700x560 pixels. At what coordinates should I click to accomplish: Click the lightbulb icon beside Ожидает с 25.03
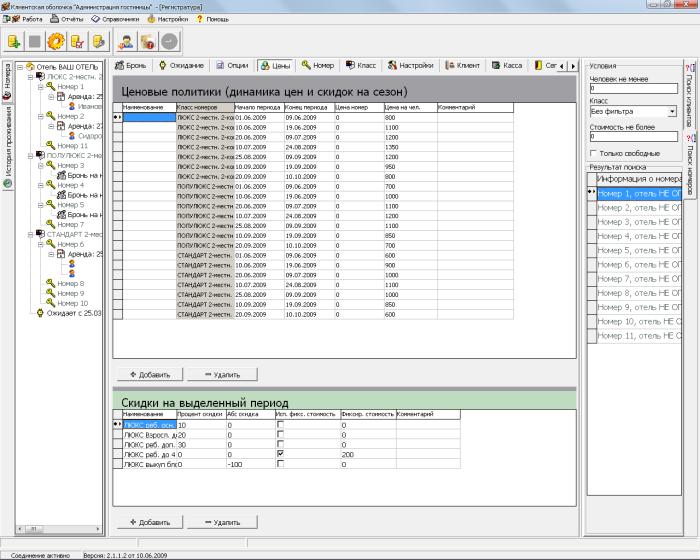40,312
